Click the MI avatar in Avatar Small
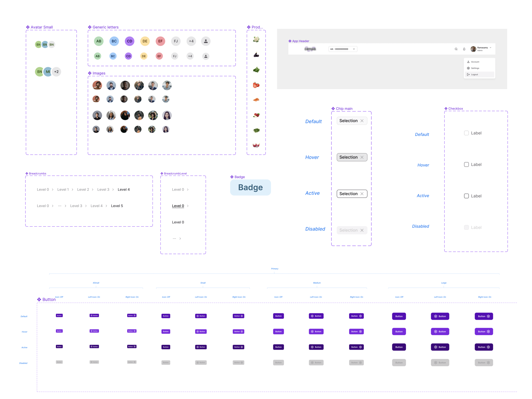This screenshot has height=399, width=532. tap(48, 72)
